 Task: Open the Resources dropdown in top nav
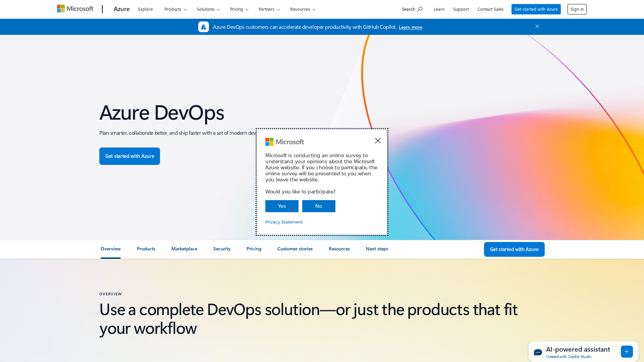click(x=303, y=9)
